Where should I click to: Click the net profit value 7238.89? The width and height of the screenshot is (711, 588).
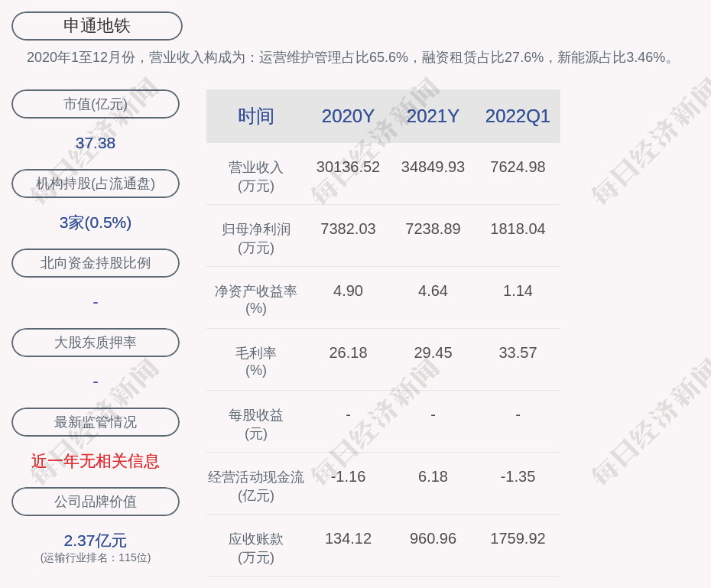(x=433, y=229)
